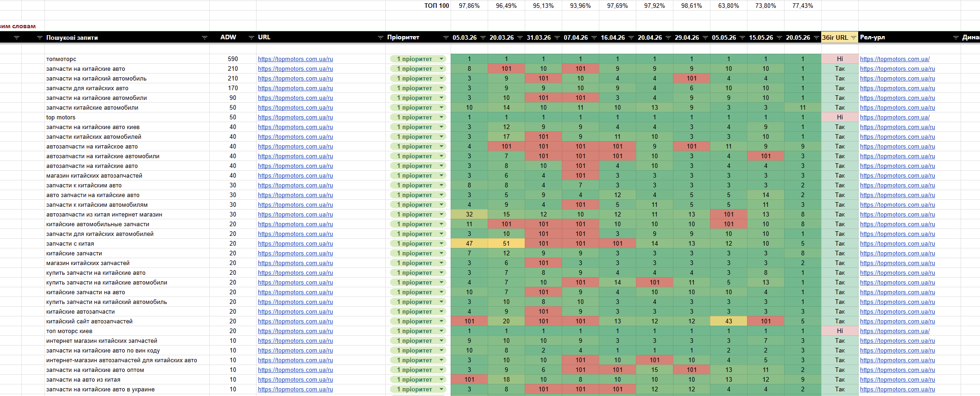Select yellow 47 cell in запчасти с китая row
The height and width of the screenshot is (396, 980).
click(x=469, y=243)
